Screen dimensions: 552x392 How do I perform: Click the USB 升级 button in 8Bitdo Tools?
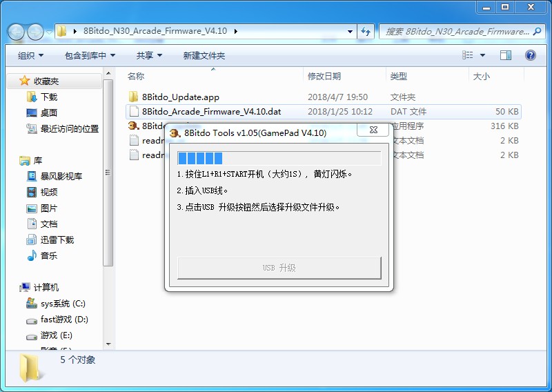tap(279, 268)
